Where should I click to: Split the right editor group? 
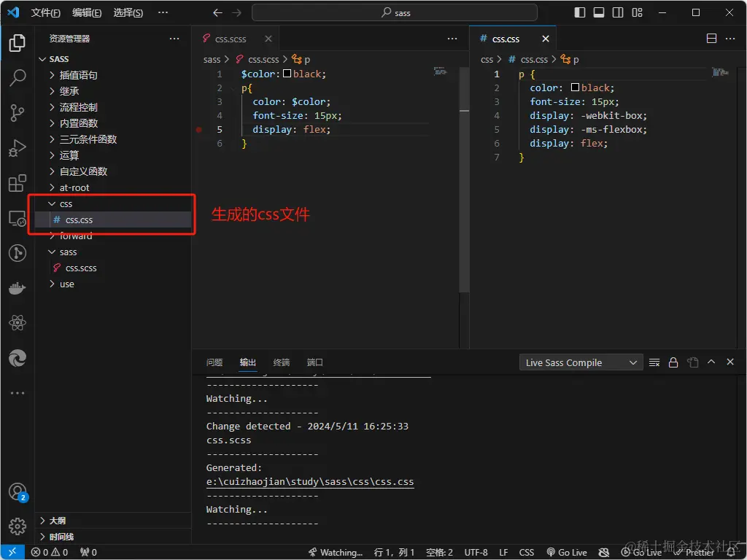[x=712, y=39]
